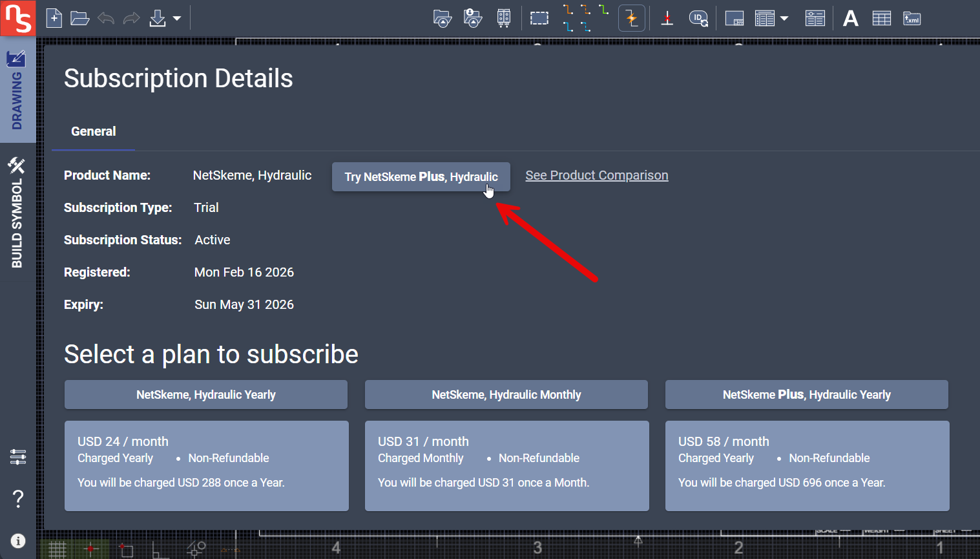Click Try NetSkeme Plus, Hydraulic button
980x559 pixels.
(421, 176)
